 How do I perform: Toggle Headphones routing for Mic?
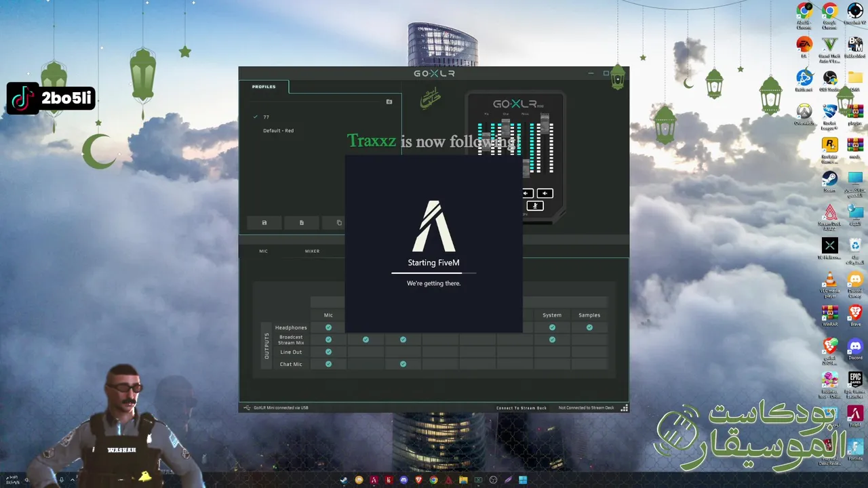(328, 327)
